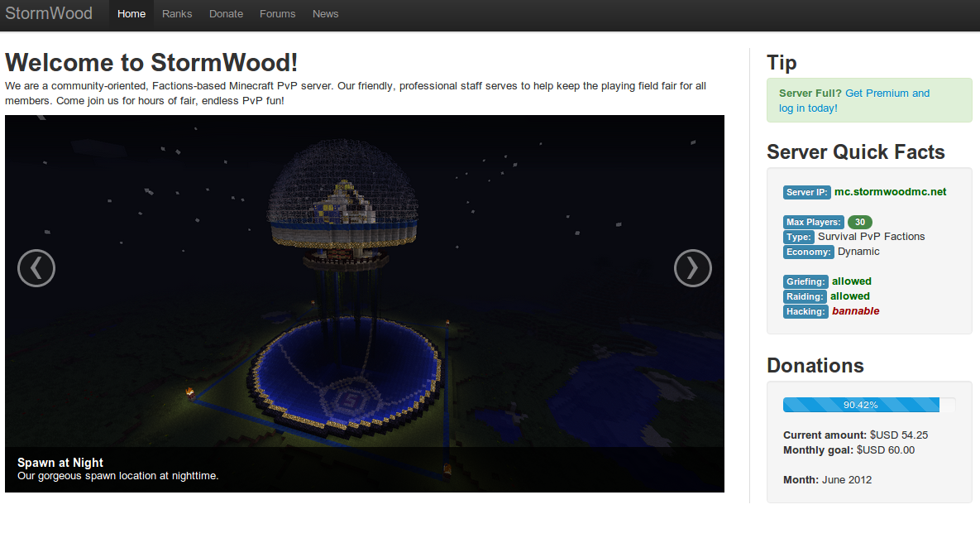Go to the Donate page
Image resolution: width=980 pixels, height=543 pixels.
(x=226, y=14)
